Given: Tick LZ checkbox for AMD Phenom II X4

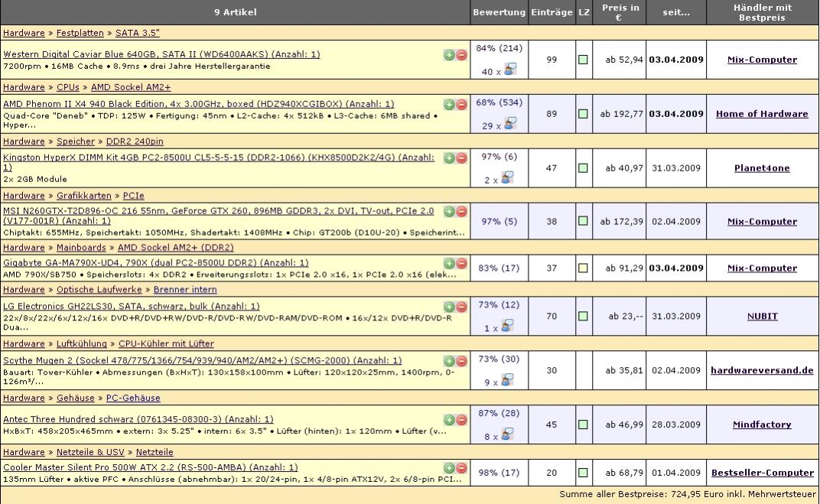Looking at the screenshot, I should [x=583, y=114].
